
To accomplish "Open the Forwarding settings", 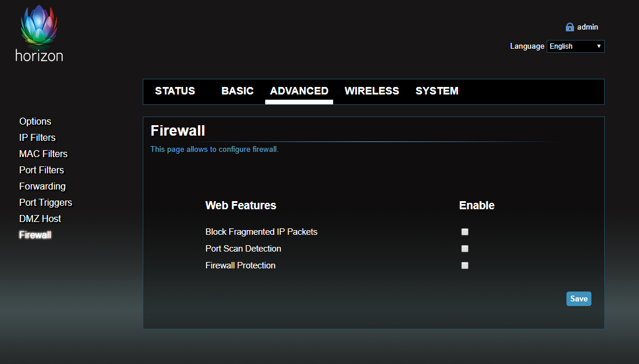I will pos(42,186).
